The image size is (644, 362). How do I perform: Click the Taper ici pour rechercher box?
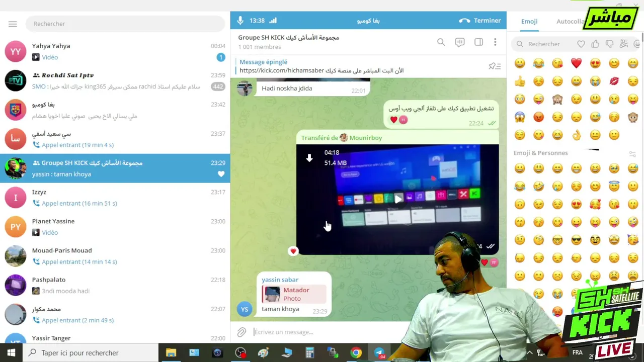coord(91,353)
